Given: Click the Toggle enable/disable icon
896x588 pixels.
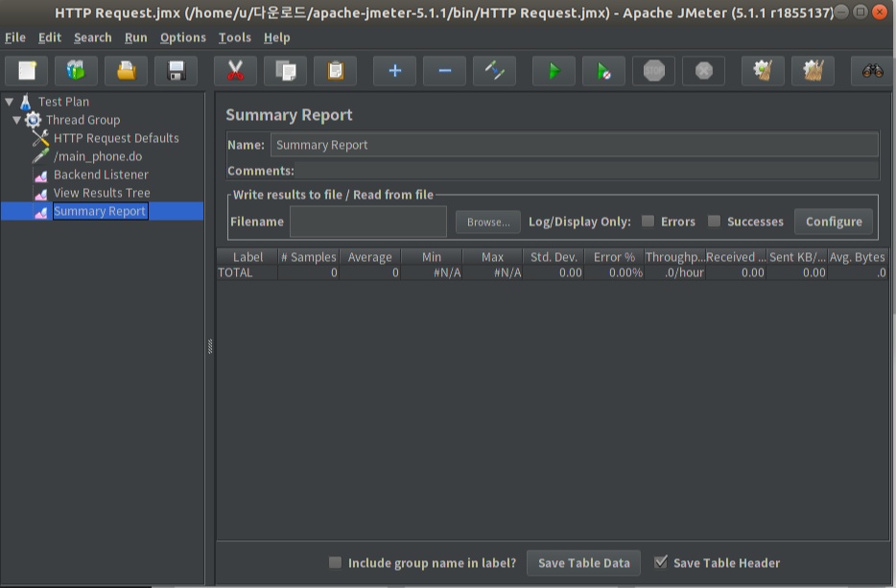Looking at the screenshot, I should point(495,71).
